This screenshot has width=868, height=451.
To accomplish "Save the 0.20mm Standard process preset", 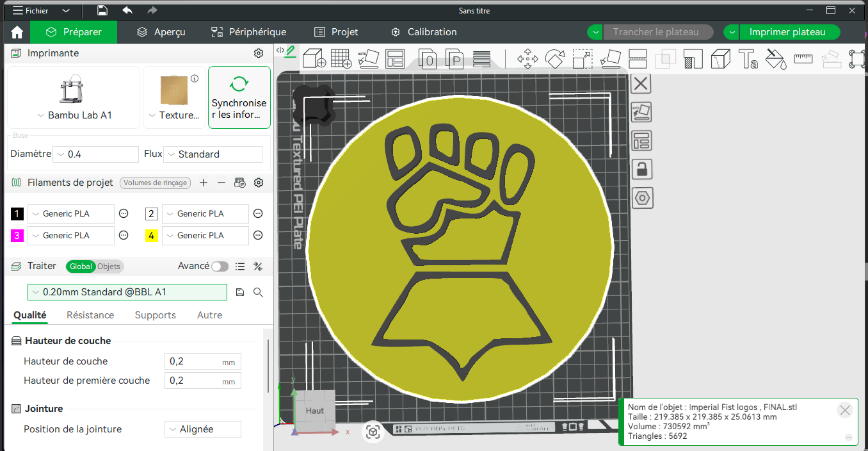I will (240, 292).
